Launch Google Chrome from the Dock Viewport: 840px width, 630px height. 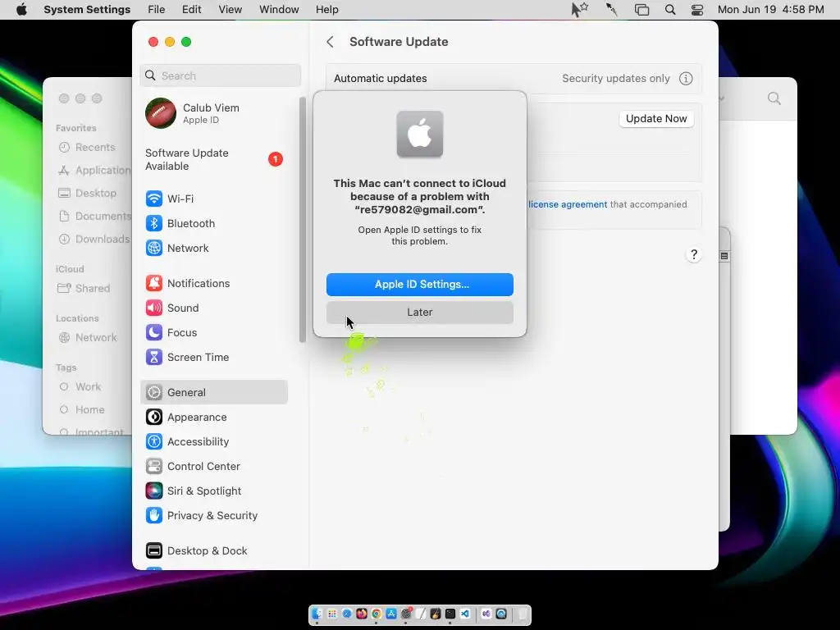click(377, 614)
